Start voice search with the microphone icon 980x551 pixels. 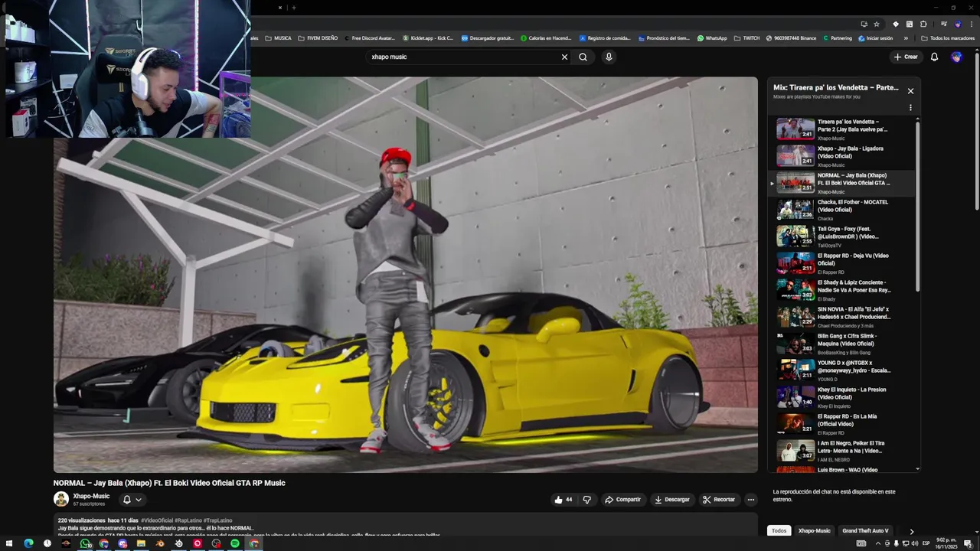[609, 57]
